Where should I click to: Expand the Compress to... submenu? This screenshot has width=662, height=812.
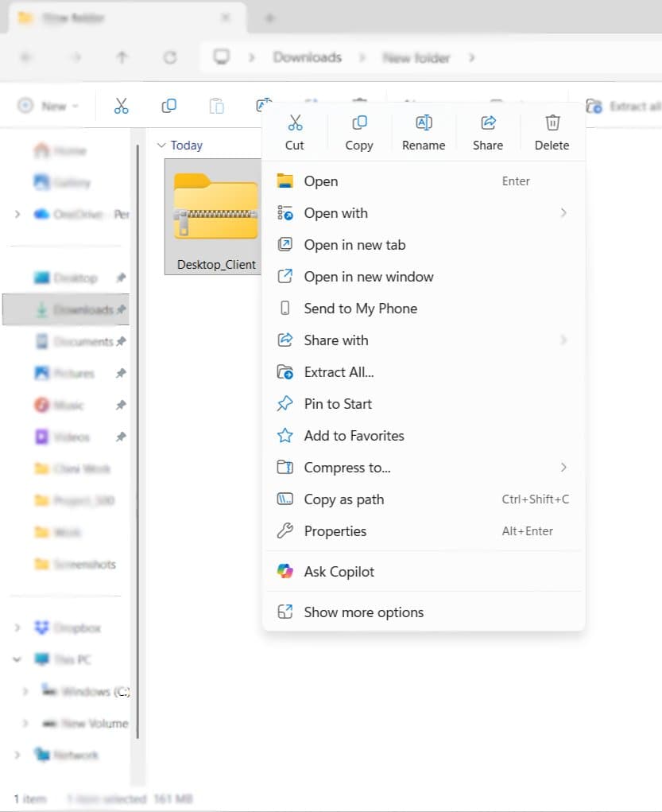click(424, 468)
